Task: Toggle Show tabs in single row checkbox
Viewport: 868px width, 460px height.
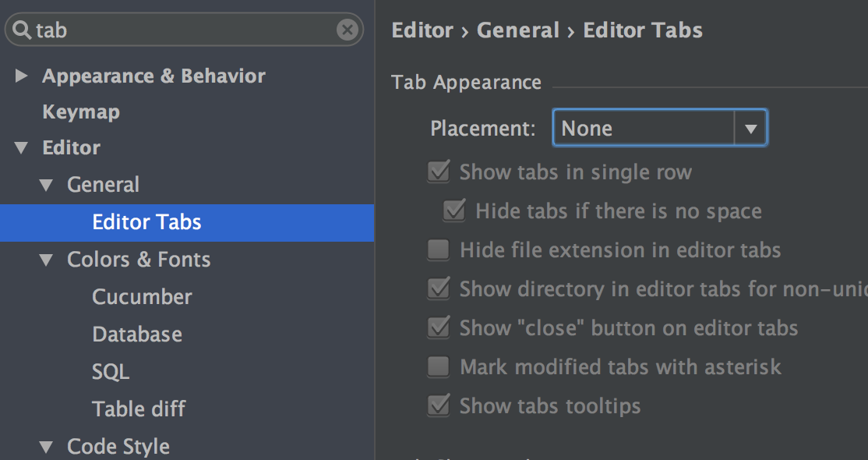Action: coord(439,172)
